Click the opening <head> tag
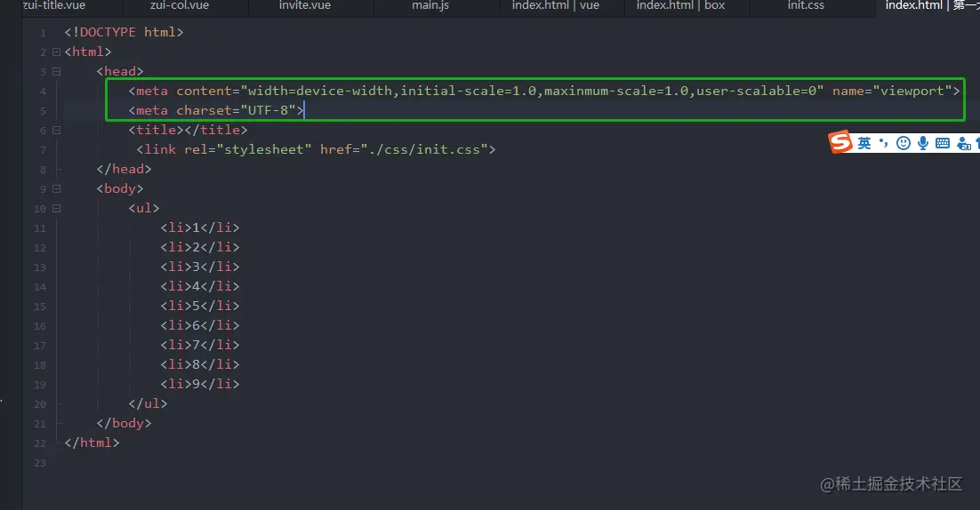The width and height of the screenshot is (980, 510). tap(120, 71)
